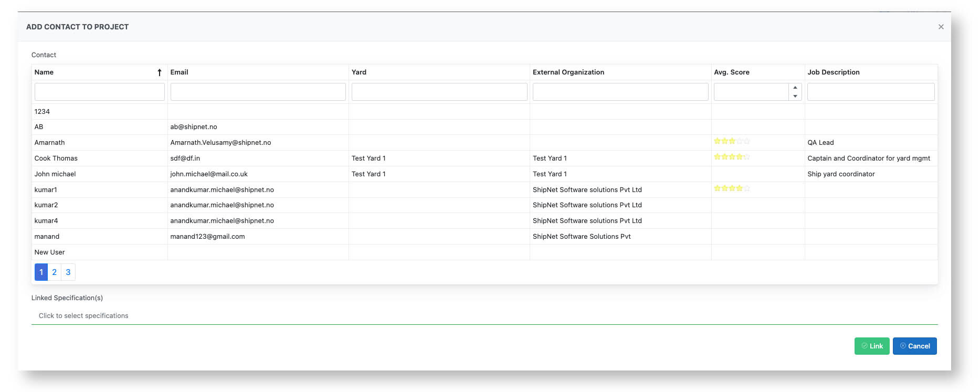Sort by Email column header
980x392 pixels.
[x=179, y=72]
